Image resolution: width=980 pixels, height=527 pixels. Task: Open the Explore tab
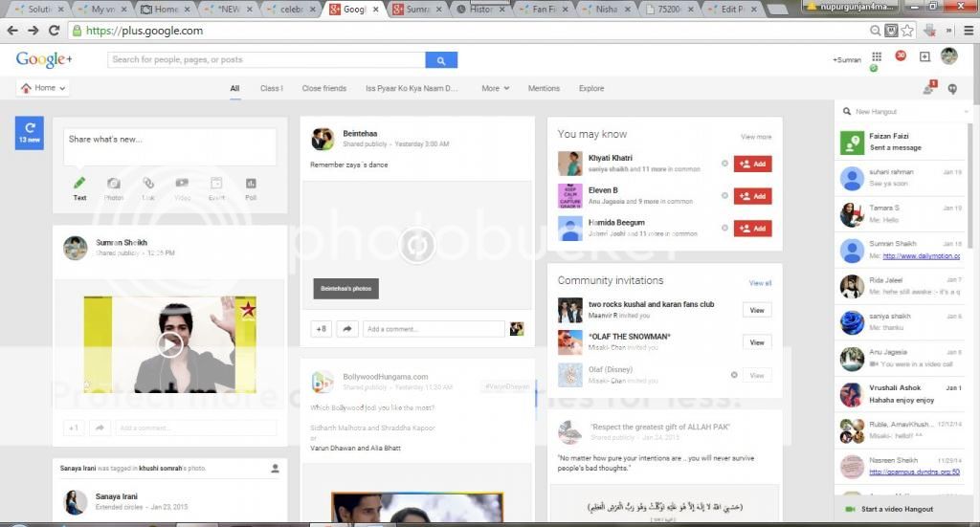pos(591,89)
